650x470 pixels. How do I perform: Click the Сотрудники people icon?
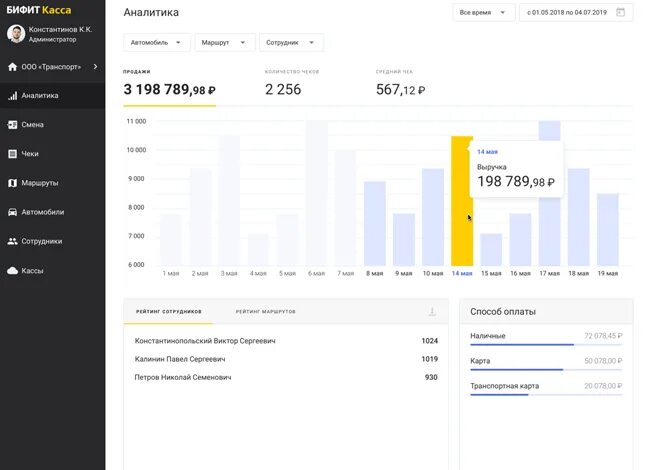pos(12,241)
